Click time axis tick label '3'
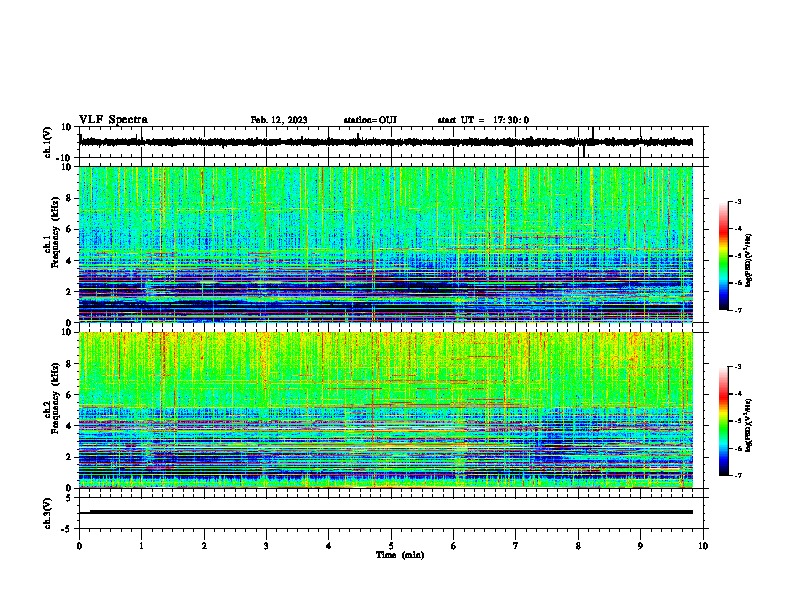792x612 pixels. coord(266,546)
